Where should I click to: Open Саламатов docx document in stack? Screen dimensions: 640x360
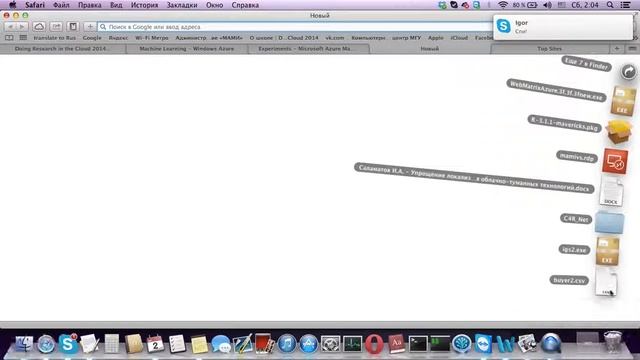[x=611, y=192]
